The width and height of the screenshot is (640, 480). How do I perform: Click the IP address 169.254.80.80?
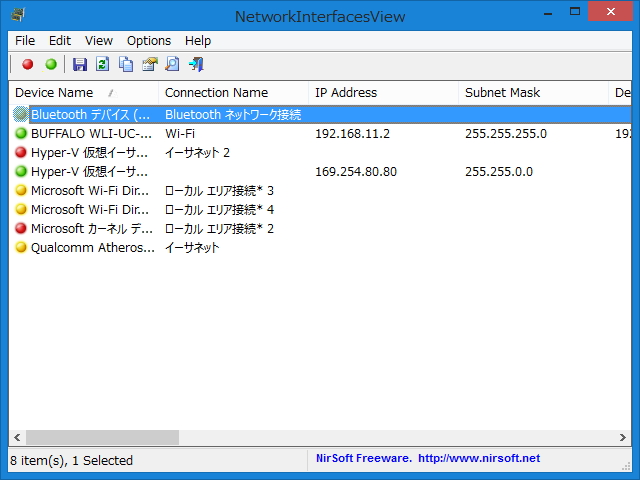pos(356,171)
